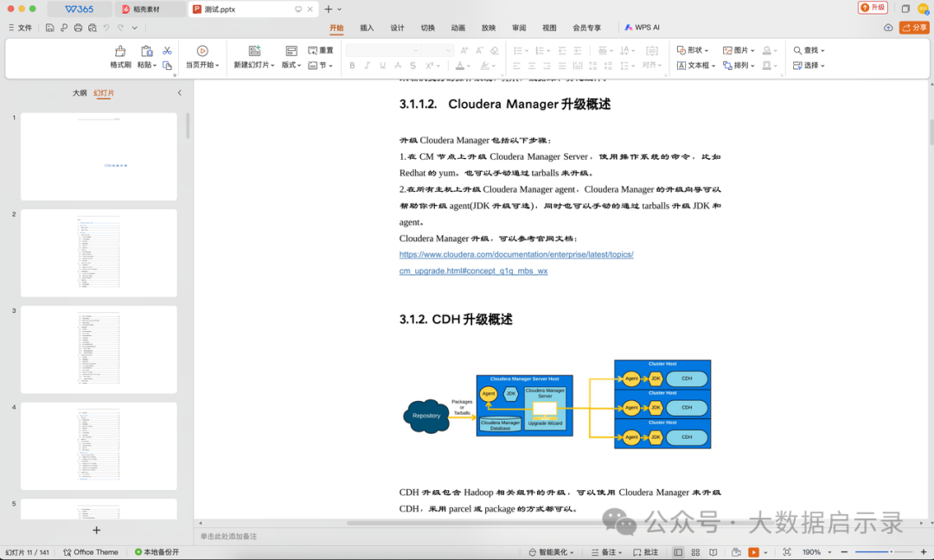This screenshot has width=934, height=560.
Task: Toggle text shadow (S) formatting
Action: coord(413,66)
